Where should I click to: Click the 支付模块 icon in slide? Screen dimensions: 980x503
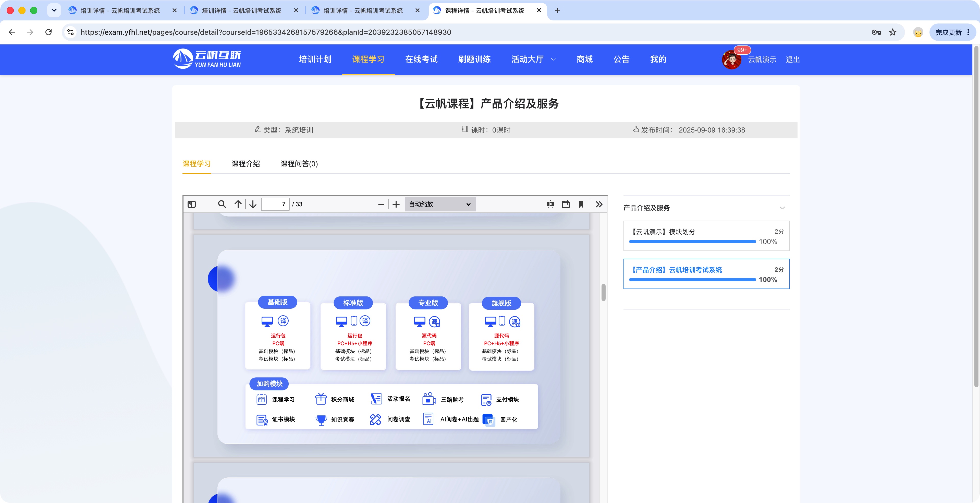487,400
